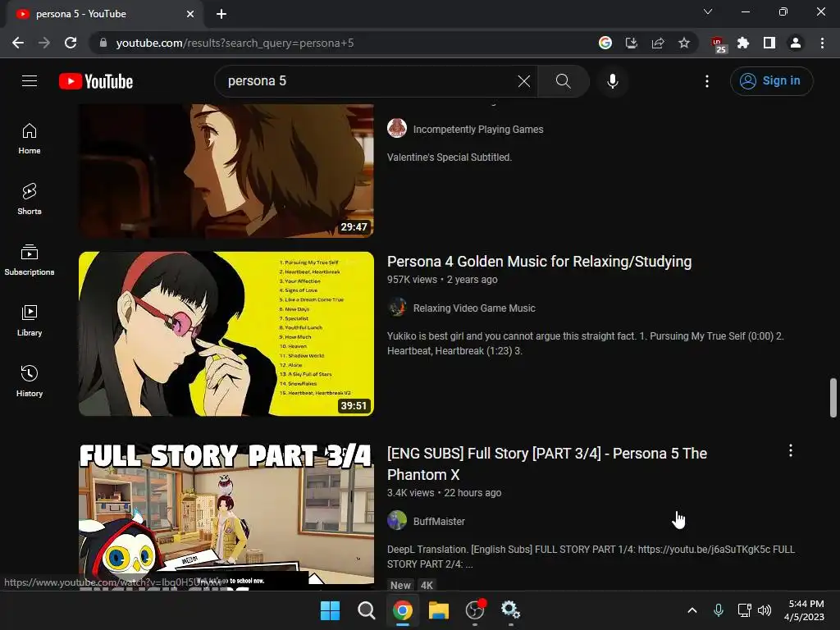The width and height of the screenshot is (840, 630).
Task: Open the Windows Start menu
Action: tap(330, 610)
